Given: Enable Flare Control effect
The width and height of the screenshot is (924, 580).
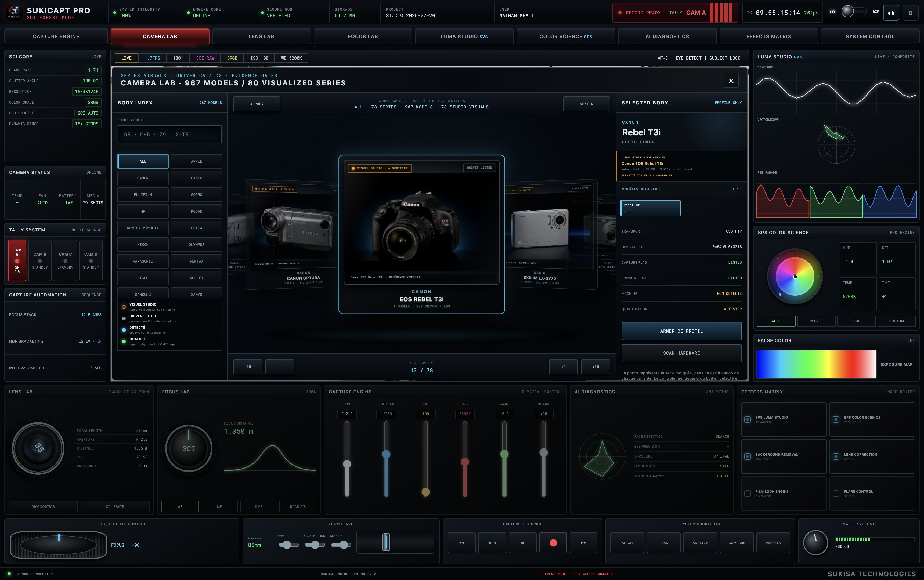Looking at the screenshot, I should tap(836, 494).
